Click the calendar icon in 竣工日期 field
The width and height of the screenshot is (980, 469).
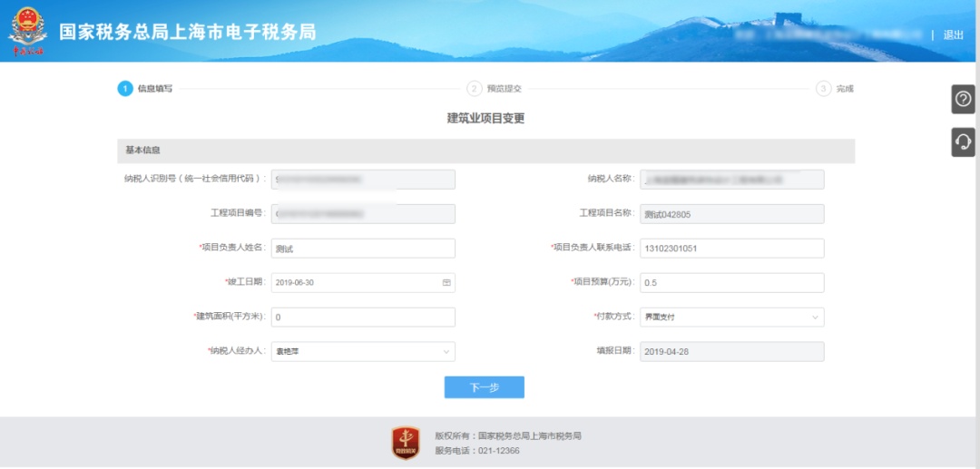click(446, 283)
